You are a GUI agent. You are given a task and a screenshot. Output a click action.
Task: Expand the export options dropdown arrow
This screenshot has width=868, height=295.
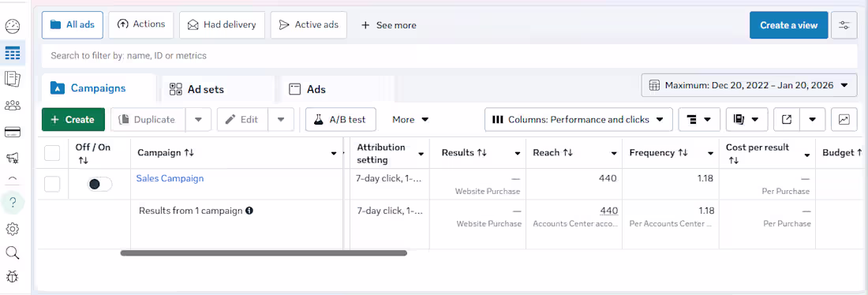click(813, 120)
